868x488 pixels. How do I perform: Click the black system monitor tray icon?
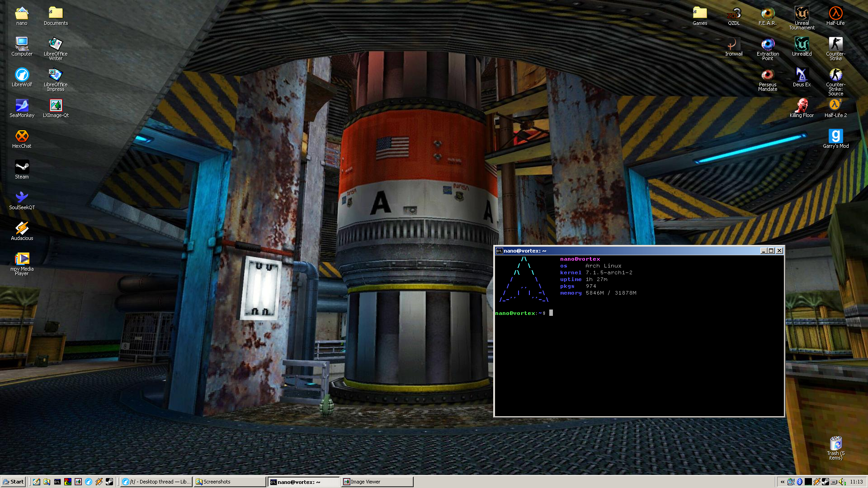coord(808,482)
